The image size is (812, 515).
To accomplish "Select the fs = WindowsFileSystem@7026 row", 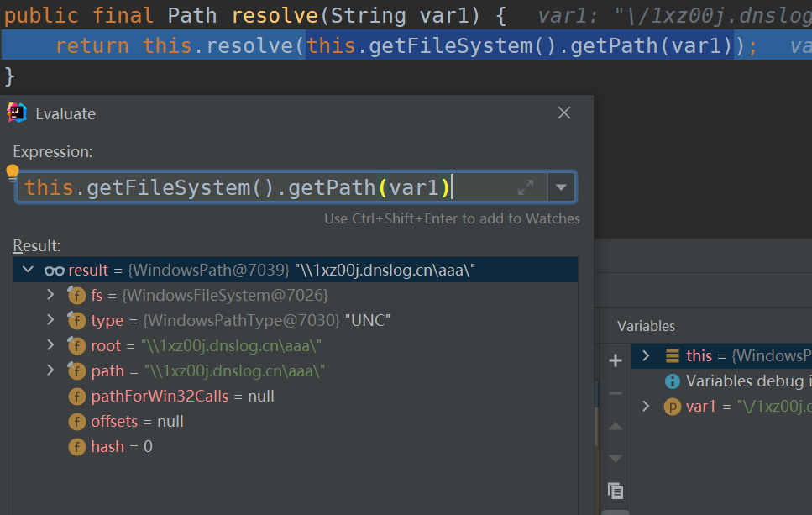I will tap(296, 296).
